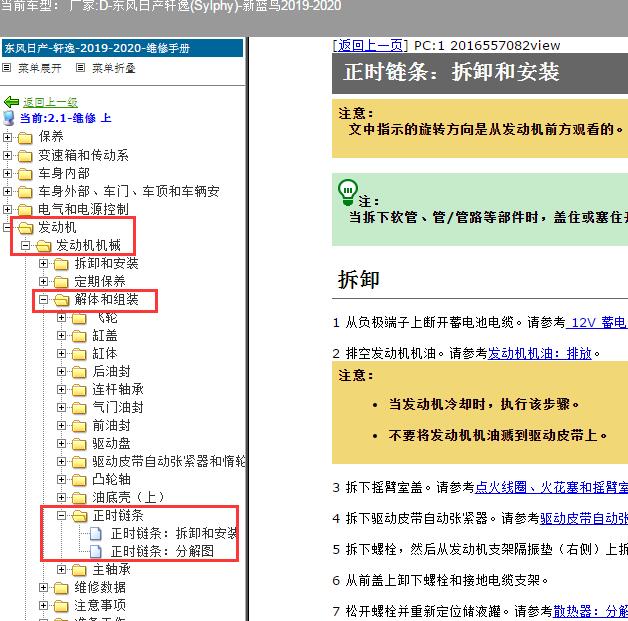Screen dimensions: 628x621
Task: Click the 电气和电源控制 folder icon
Action: (x=25, y=210)
